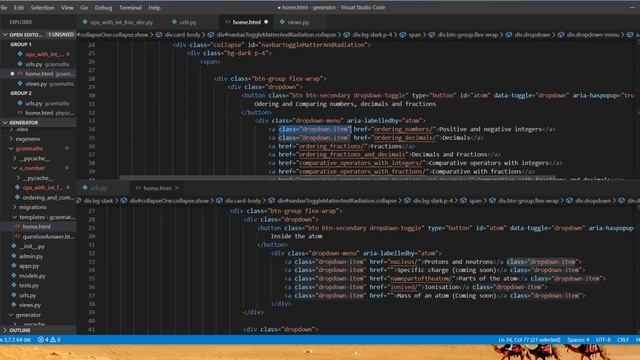Click Python icon of urls.py in Group 2
Image resolution: width=640 pixels, height=360 pixels.
click(20, 103)
